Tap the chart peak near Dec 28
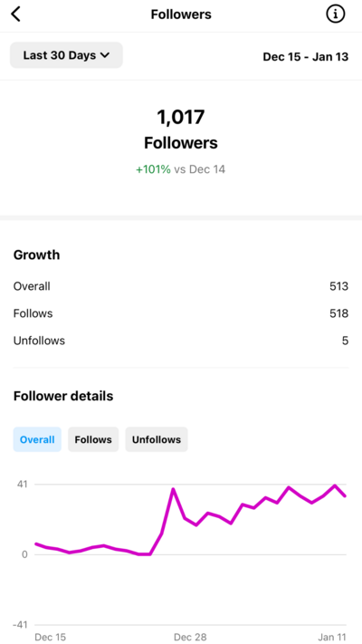The height and width of the screenshot is (644, 362). 173,489
